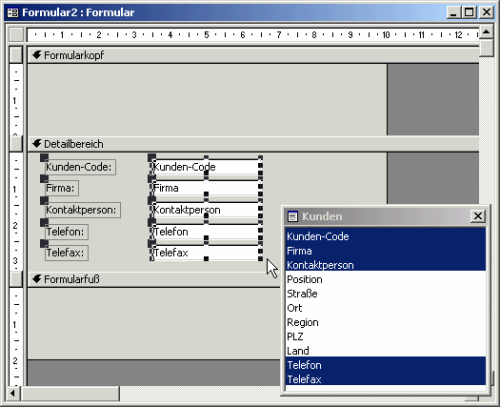The width and height of the screenshot is (500, 407).
Task: Click the form icon in title bar
Action: coord(13,13)
